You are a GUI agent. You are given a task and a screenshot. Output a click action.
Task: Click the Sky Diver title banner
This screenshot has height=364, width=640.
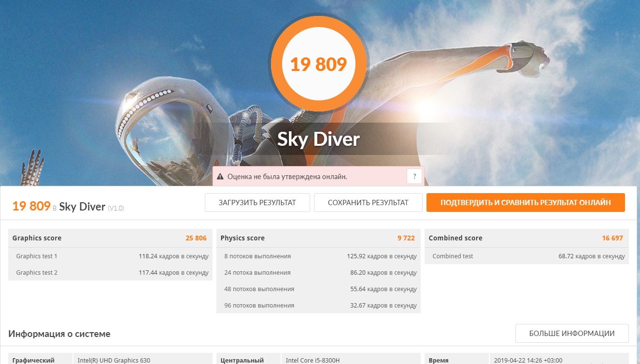coord(319,139)
